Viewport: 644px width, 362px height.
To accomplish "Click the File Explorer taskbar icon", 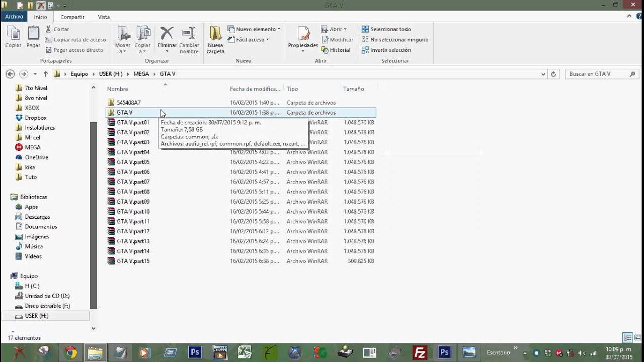I will [95, 352].
